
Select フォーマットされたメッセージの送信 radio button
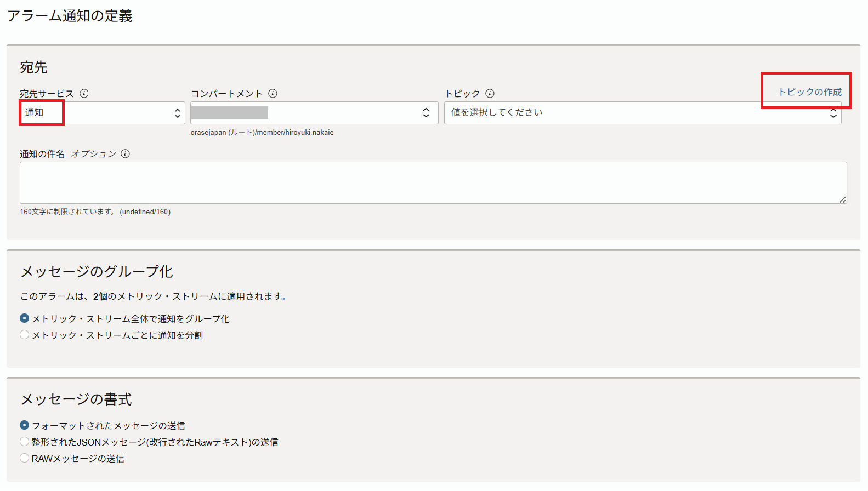pos(25,425)
